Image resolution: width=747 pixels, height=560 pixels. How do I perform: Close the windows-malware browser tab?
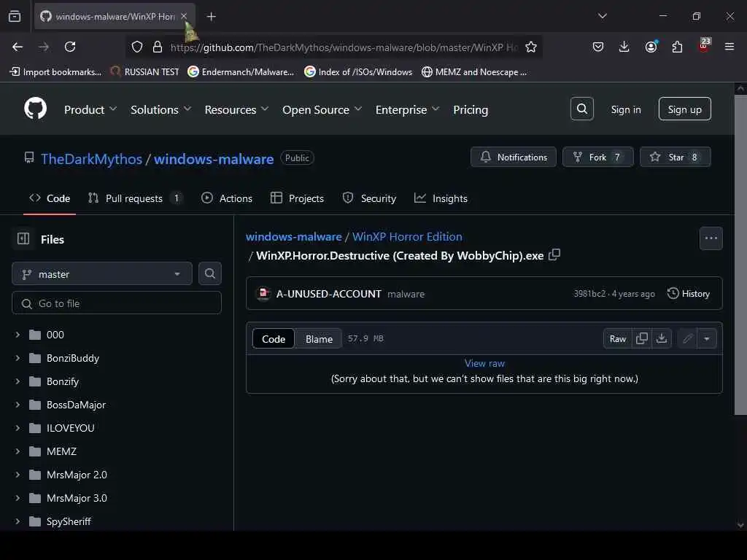pos(184,16)
